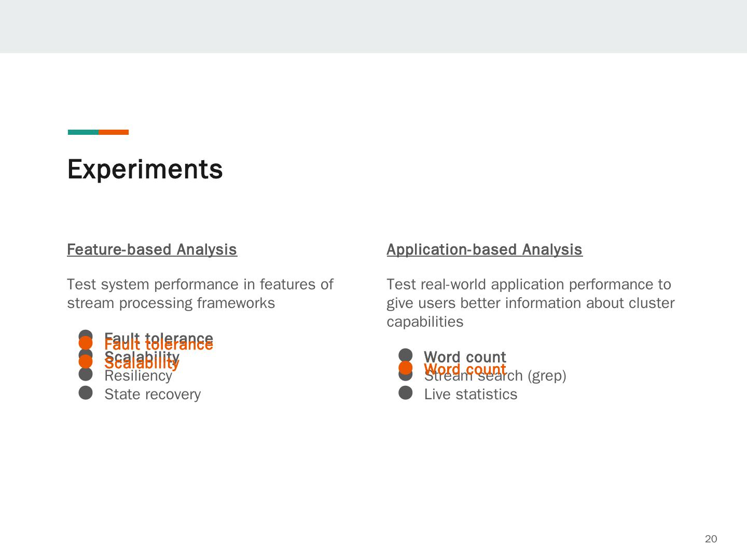Click the slide number 20
Viewport: 747px width, 560px height.
711,539
